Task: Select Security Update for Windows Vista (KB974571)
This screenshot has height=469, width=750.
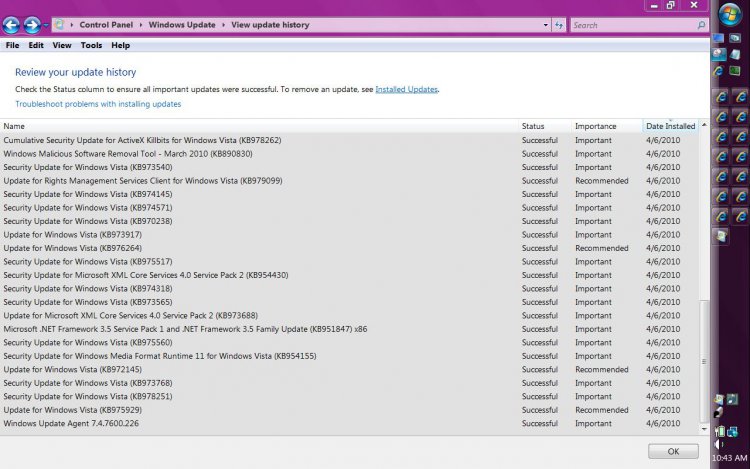Action: point(349,208)
